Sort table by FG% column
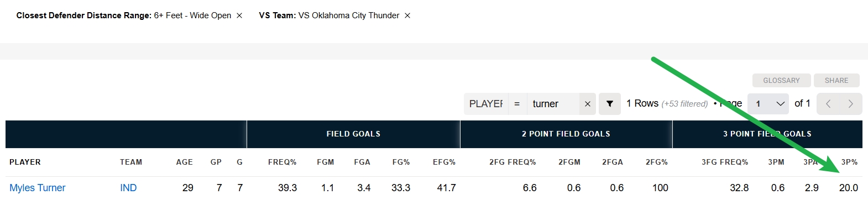 [x=401, y=162]
